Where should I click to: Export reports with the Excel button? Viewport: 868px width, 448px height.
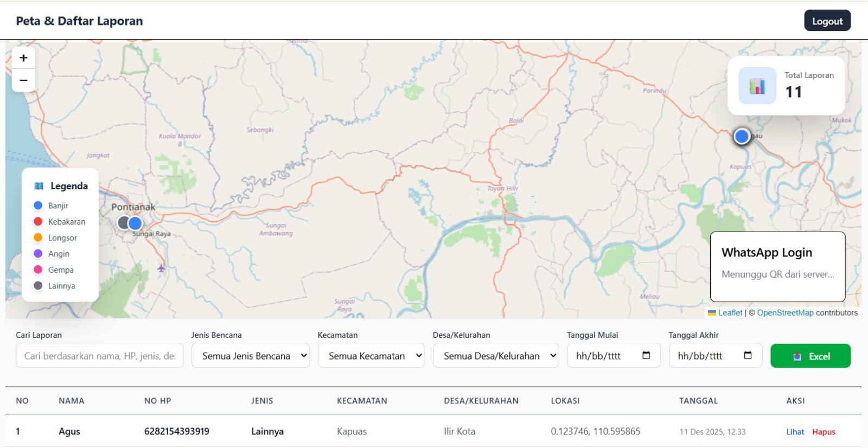click(x=810, y=356)
